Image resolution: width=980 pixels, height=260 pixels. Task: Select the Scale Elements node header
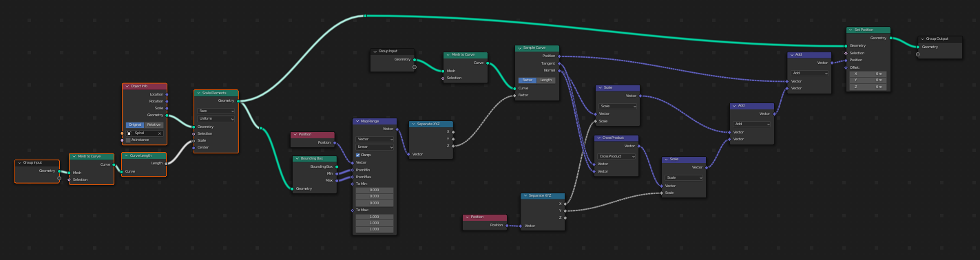point(216,93)
